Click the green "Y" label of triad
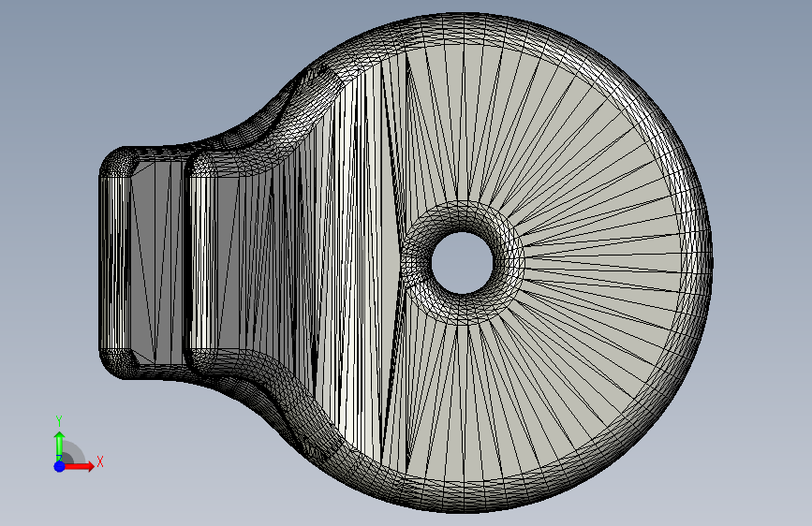Viewport: 812px width, 526px height. (58, 421)
